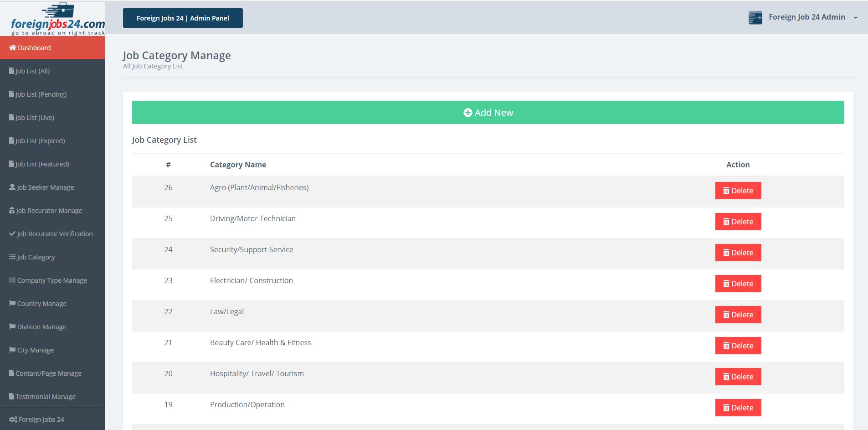This screenshot has height=430, width=868.
Task: Click the flag icon beside City Manage
Action: click(x=12, y=350)
